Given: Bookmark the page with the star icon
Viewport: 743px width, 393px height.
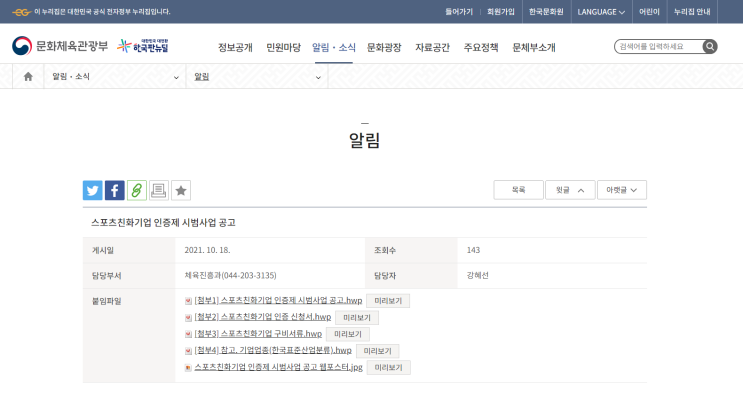Looking at the screenshot, I should (181, 190).
